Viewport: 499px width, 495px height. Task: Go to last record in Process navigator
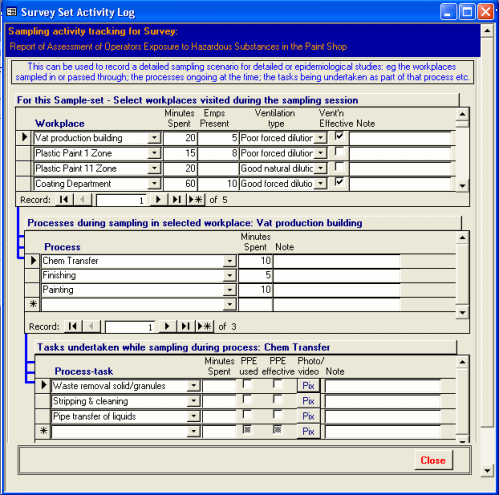(x=186, y=326)
